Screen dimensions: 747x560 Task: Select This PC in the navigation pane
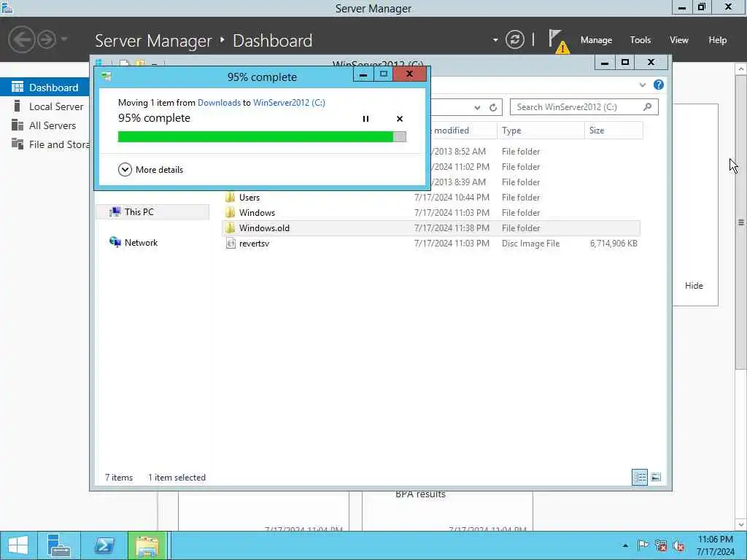tap(152, 212)
